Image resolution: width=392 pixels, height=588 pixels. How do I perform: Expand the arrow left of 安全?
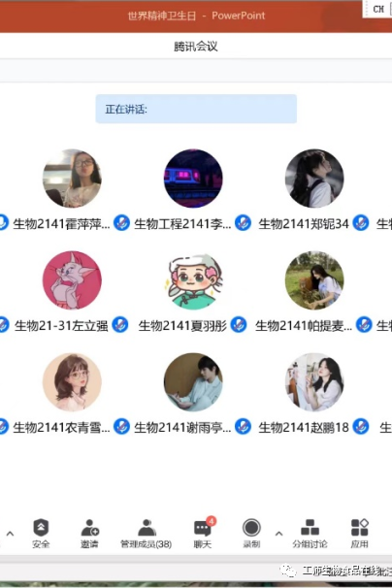coord(10,534)
